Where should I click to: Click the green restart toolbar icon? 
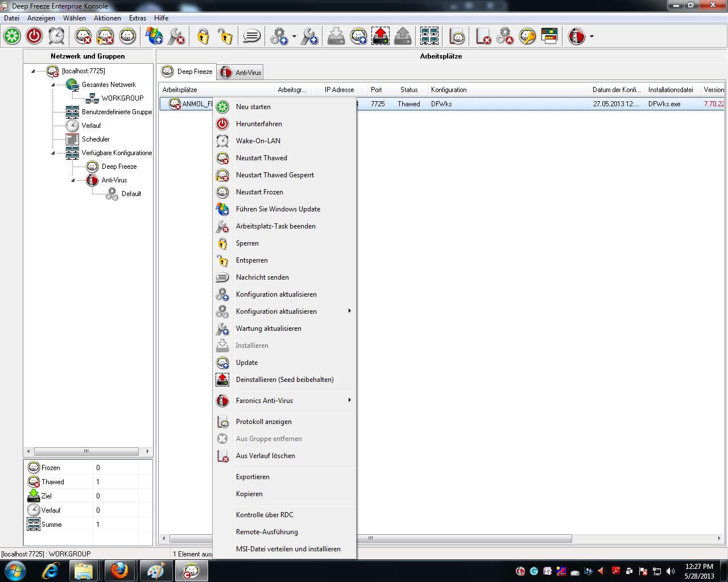tap(12, 36)
